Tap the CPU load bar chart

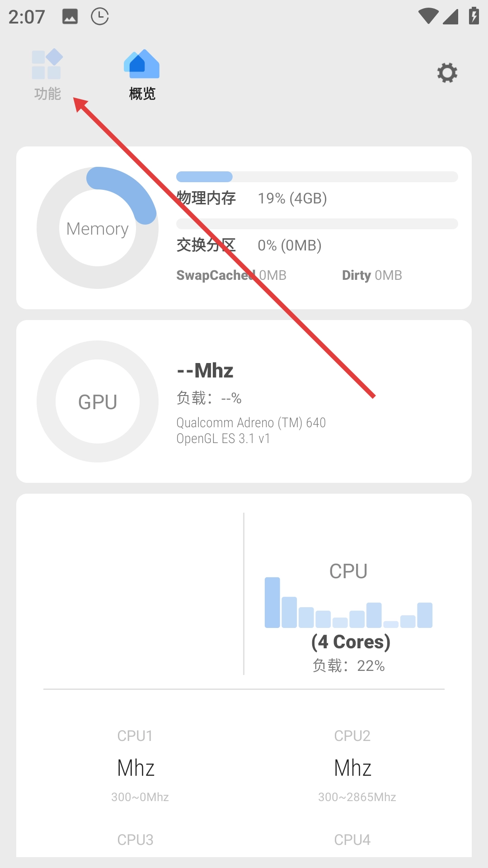(348, 603)
